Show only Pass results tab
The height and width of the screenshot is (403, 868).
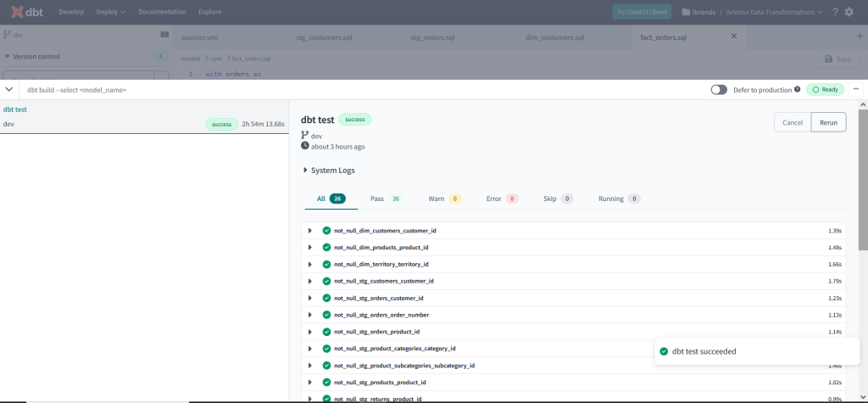(x=385, y=199)
